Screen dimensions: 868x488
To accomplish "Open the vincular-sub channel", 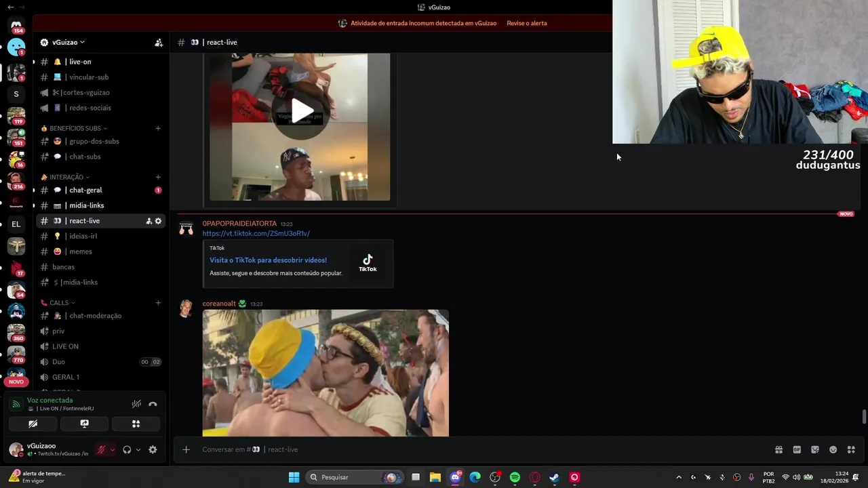I will (x=100, y=77).
